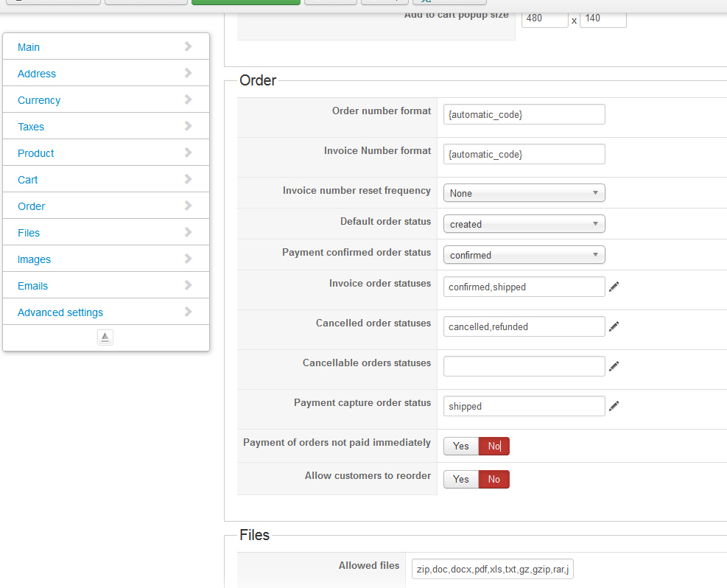Click into the Allowed files text field
The image size is (727, 588).
pyautogui.click(x=492, y=569)
